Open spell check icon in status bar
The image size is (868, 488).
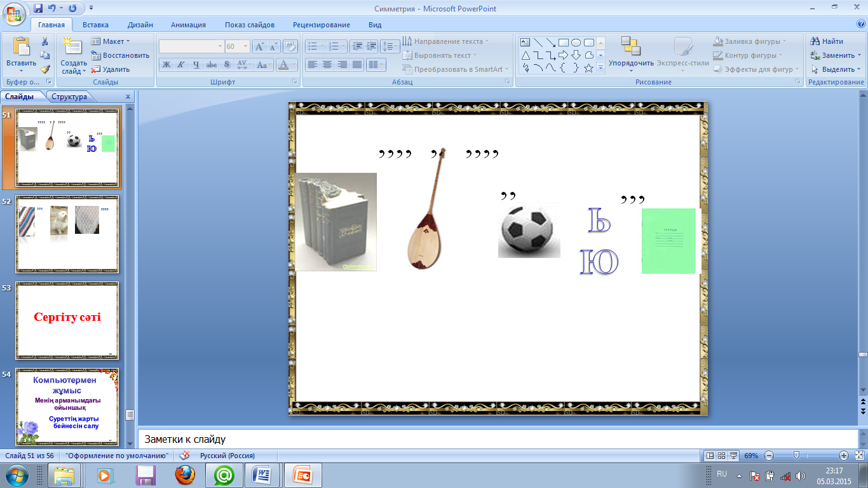click(185, 456)
